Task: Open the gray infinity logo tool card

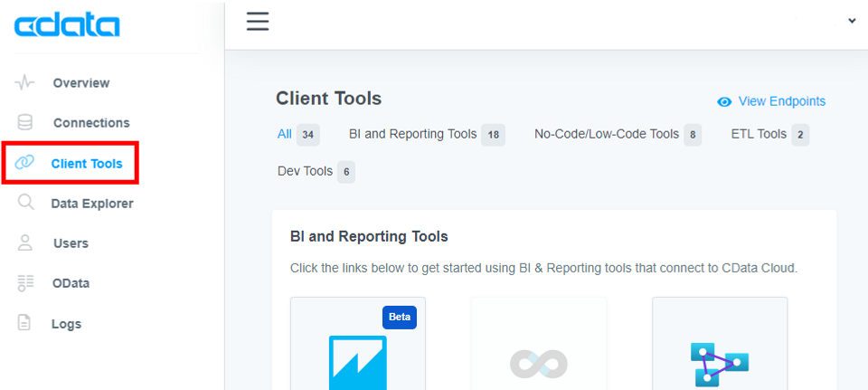Action: (539, 344)
